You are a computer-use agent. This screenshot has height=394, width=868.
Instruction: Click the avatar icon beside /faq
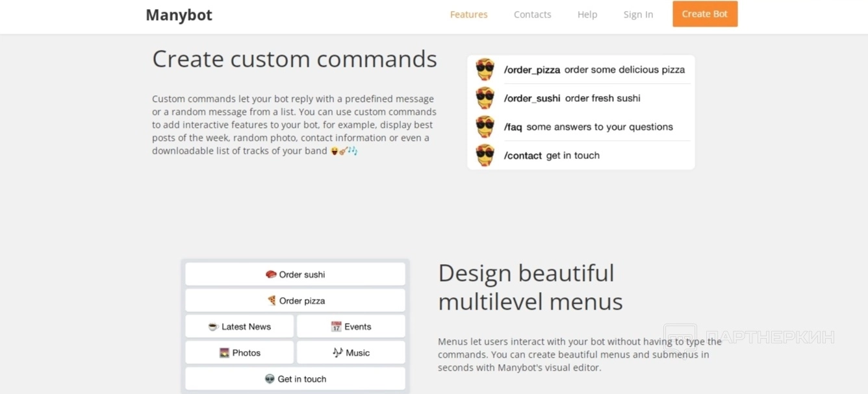click(x=485, y=127)
